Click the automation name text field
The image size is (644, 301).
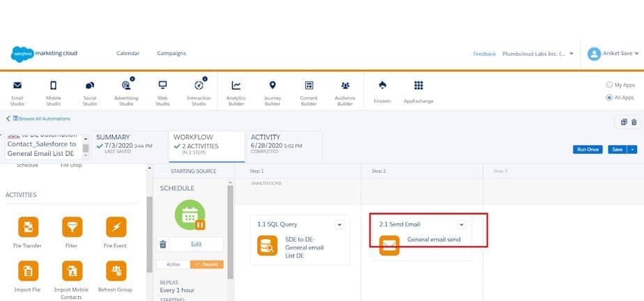[43, 146]
